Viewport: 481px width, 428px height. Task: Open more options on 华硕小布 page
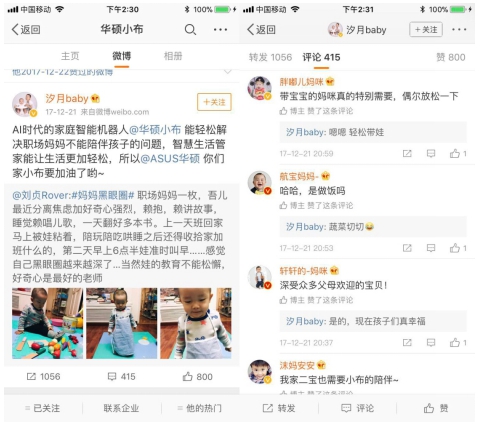pyautogui.click(x=220, y=30)
